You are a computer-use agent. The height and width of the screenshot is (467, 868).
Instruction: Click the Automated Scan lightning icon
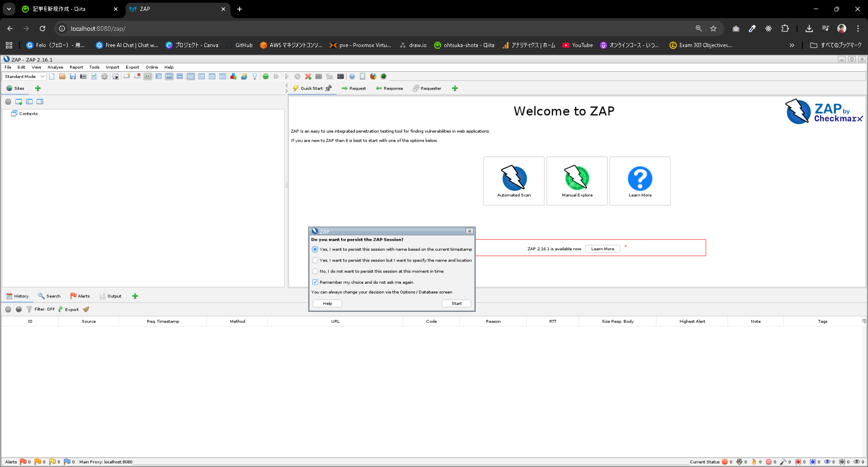click(514, 181)
